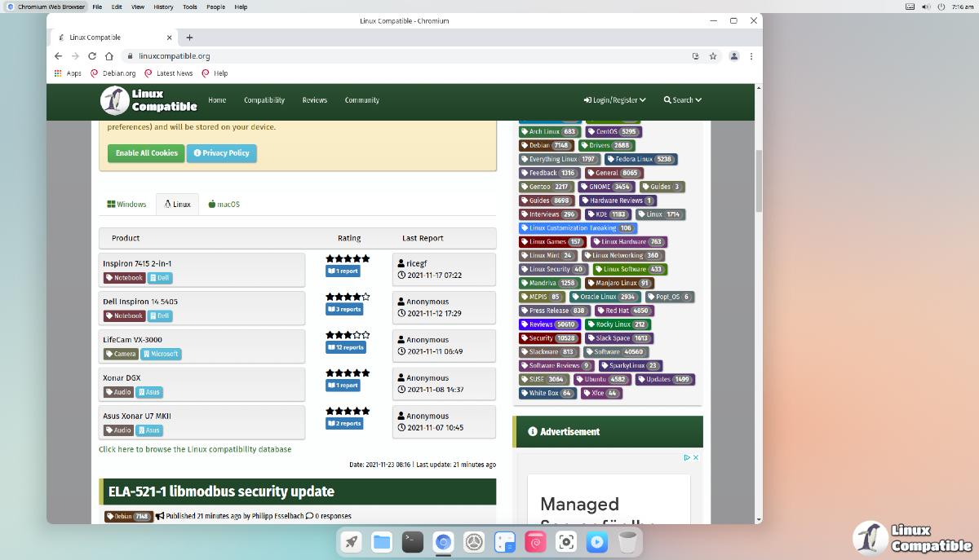Expand the Login/Register dropdown

tap(614, 100)
